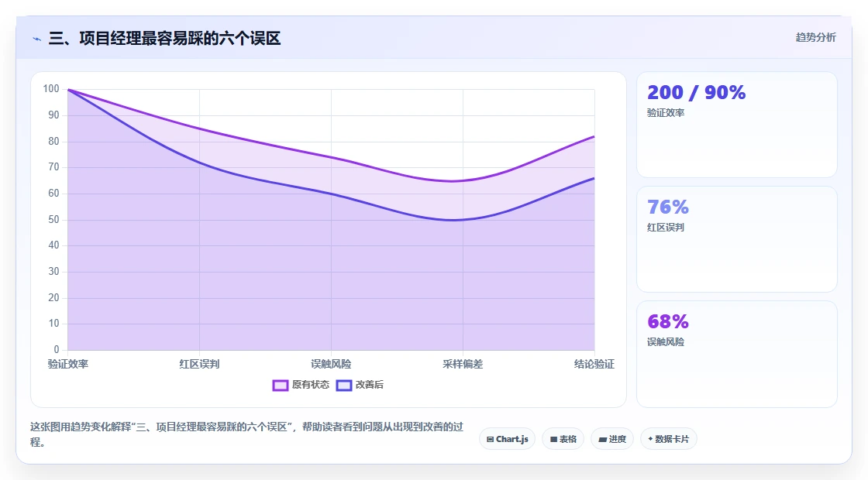The image size is (868, 480).
Task: Click the 100 y-axis tick label
Action: 51,89
